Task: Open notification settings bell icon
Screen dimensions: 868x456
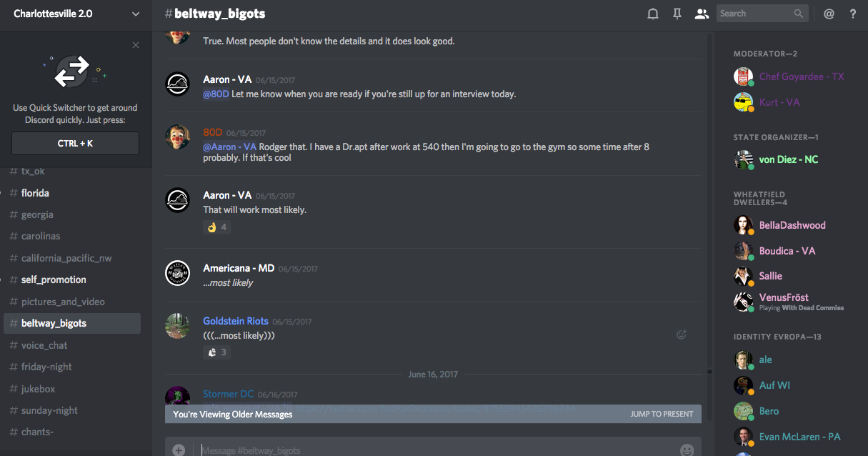Action: (652, 14)
